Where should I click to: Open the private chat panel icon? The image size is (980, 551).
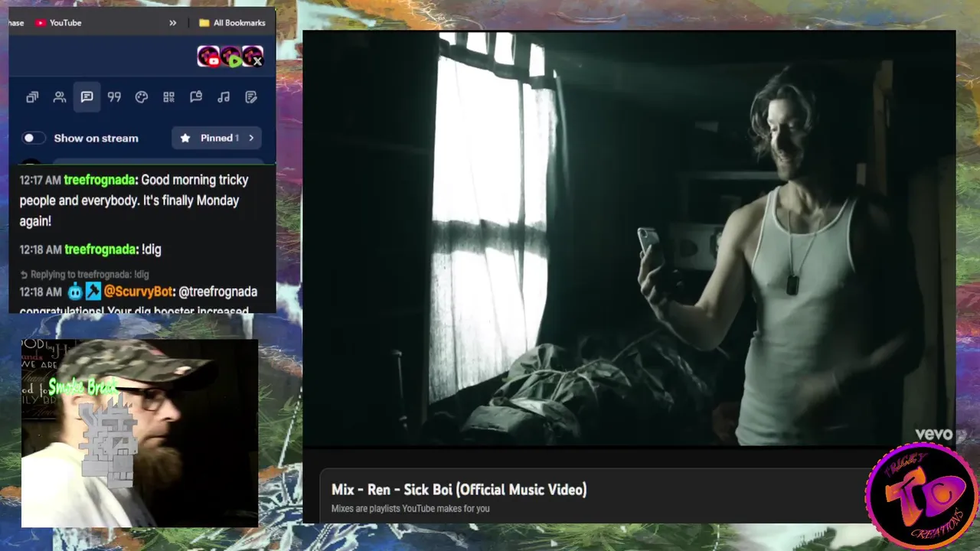tap(196, 97)
